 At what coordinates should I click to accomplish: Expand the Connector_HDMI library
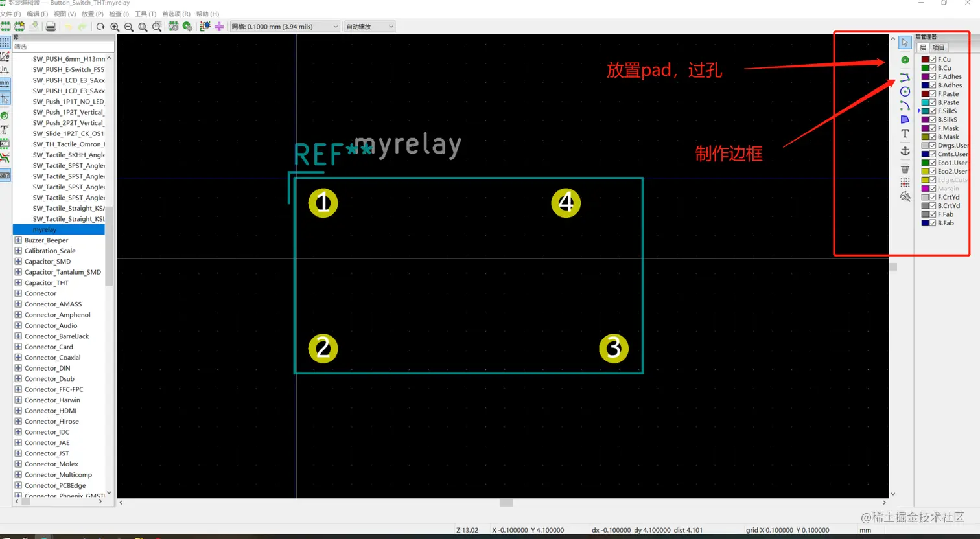coord(18,411)
